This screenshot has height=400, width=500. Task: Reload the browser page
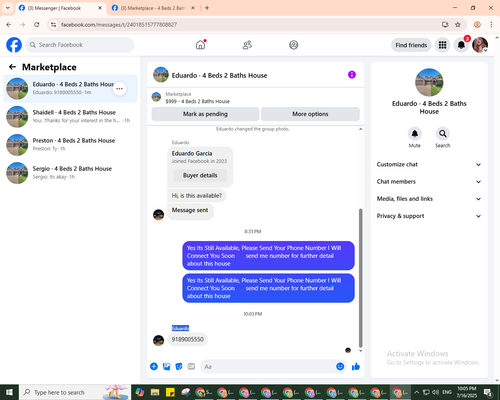point(37,24)
